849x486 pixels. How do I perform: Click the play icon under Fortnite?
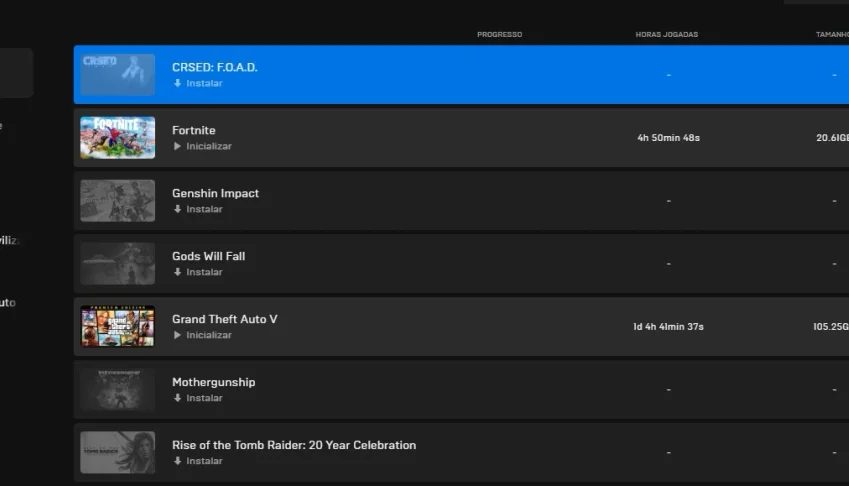[177, 146]
